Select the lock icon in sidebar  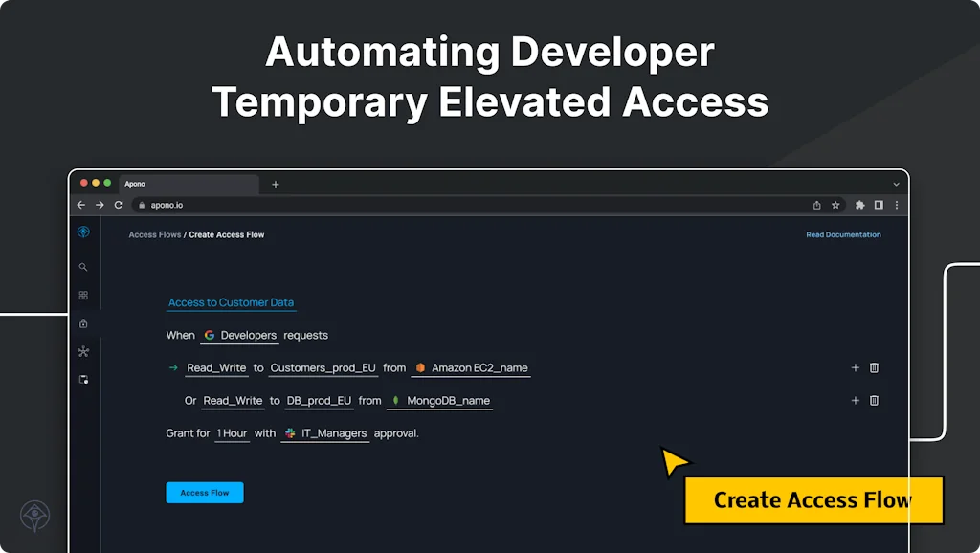point(83,323)
